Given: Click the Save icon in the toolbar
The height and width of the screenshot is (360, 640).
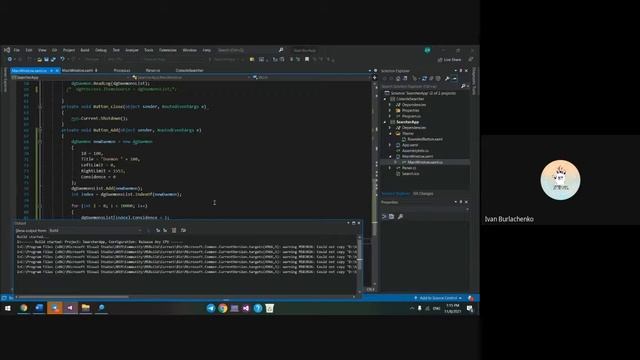Looking at the screenshot, I should click(46, 60).
